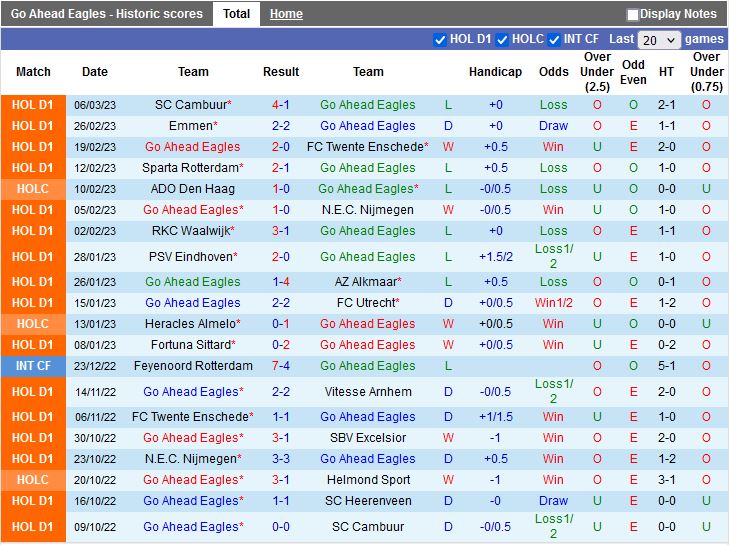
Task: Uncheck the HOL D1 filter checkbox
Action: coord(439,40)
